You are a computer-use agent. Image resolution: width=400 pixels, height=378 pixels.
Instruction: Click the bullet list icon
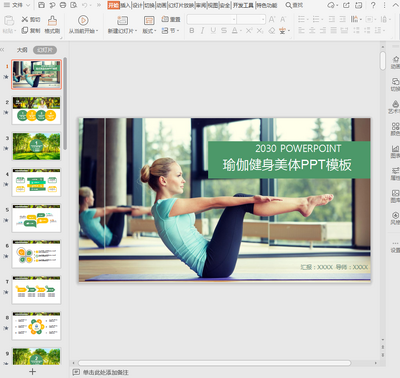[301, 19]
